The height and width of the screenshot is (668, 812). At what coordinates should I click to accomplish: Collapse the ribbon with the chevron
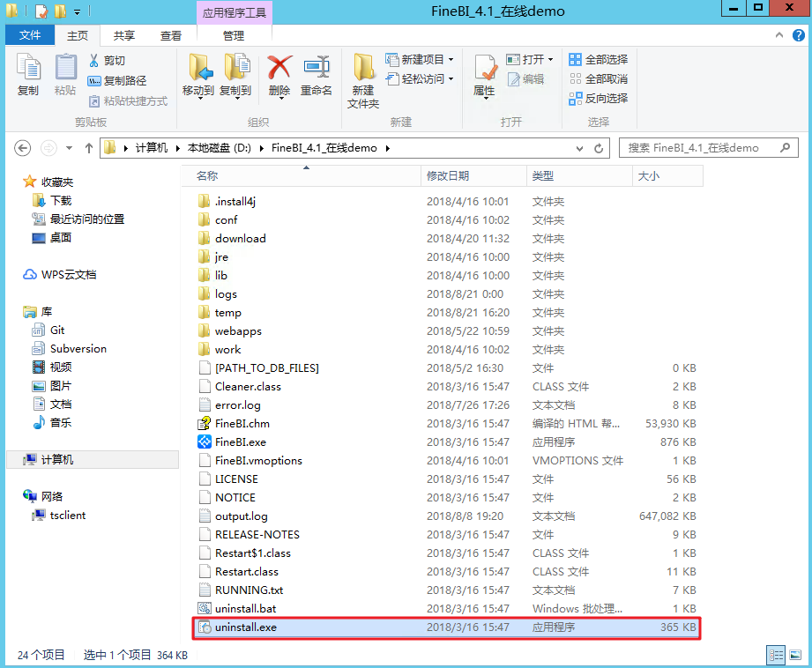coord(779,35)
